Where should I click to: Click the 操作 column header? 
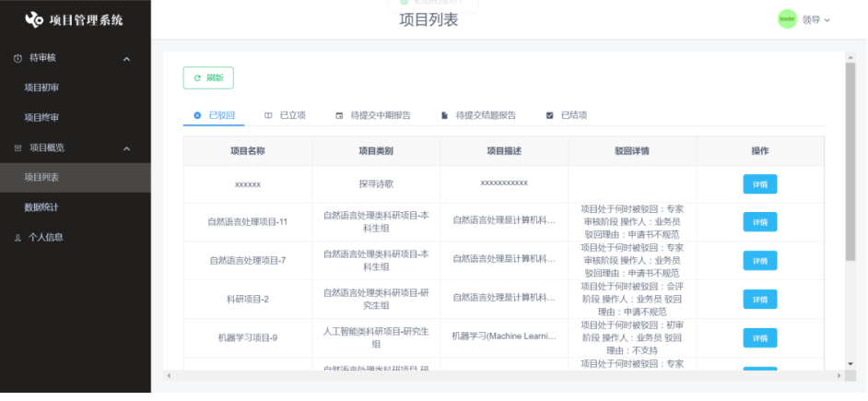760,150
